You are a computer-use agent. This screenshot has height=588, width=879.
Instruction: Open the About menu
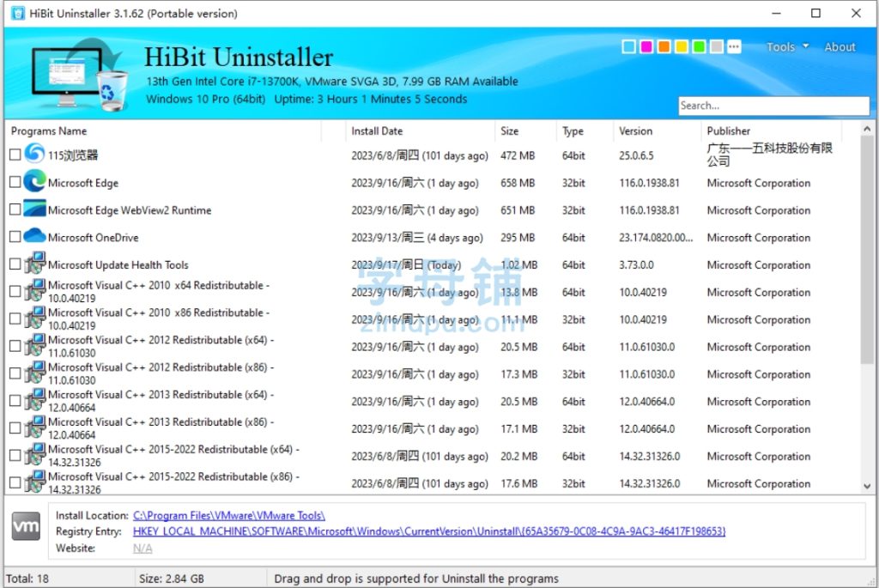tap(840, 47)
